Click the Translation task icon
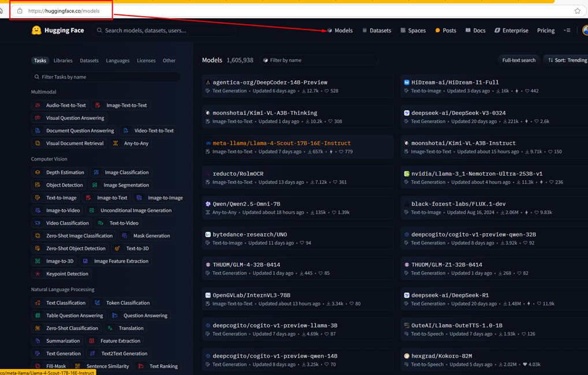 [x=110, y=328]
